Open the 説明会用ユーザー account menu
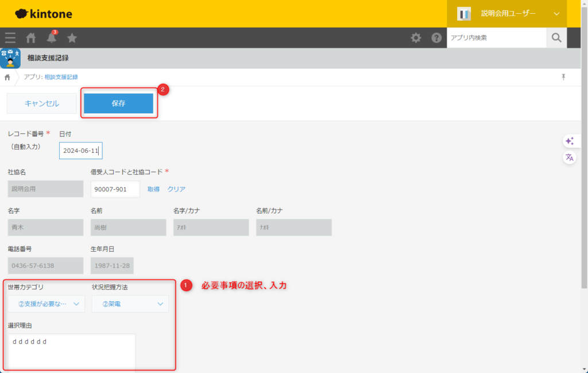588x373 pixels. (506, 14)
